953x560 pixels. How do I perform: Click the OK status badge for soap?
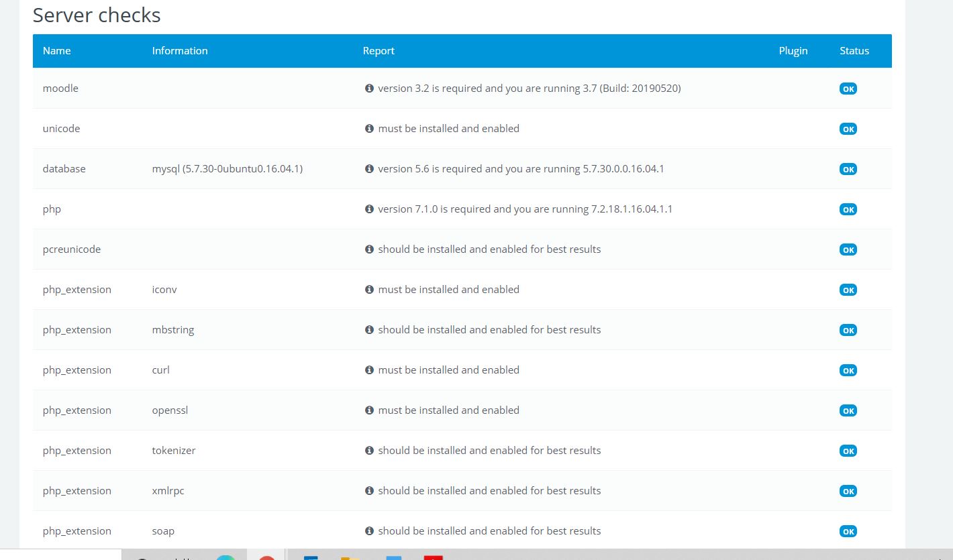(848, 531)
